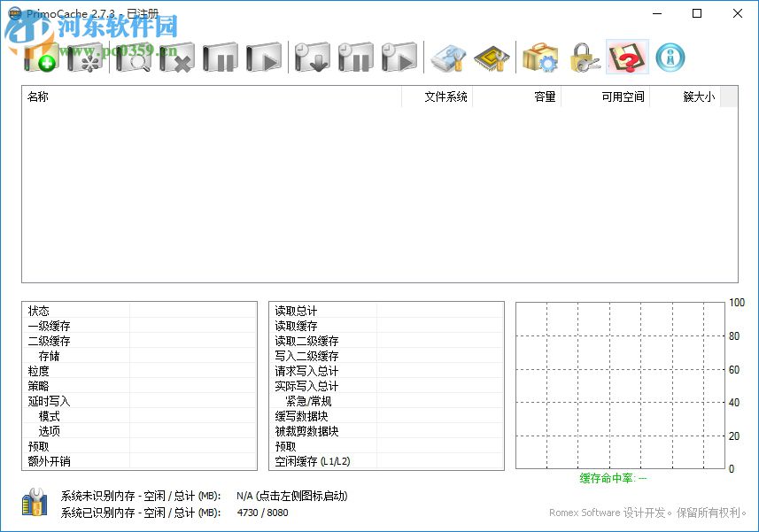This screenshot has width=759, height=532.
Task: Open the red question-mark help icon
Action: pos(626,58)
